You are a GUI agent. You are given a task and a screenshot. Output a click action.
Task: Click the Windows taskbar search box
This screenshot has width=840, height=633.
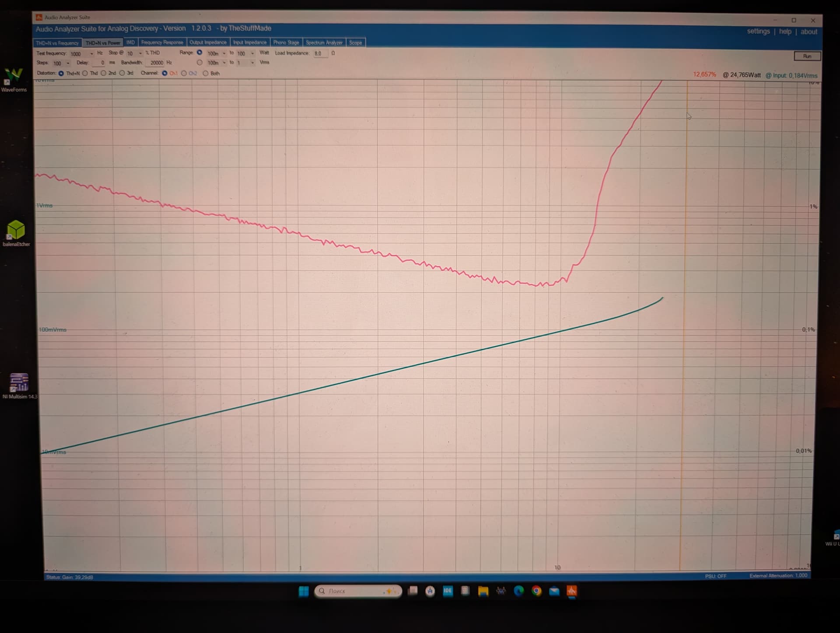click(358, 591)
